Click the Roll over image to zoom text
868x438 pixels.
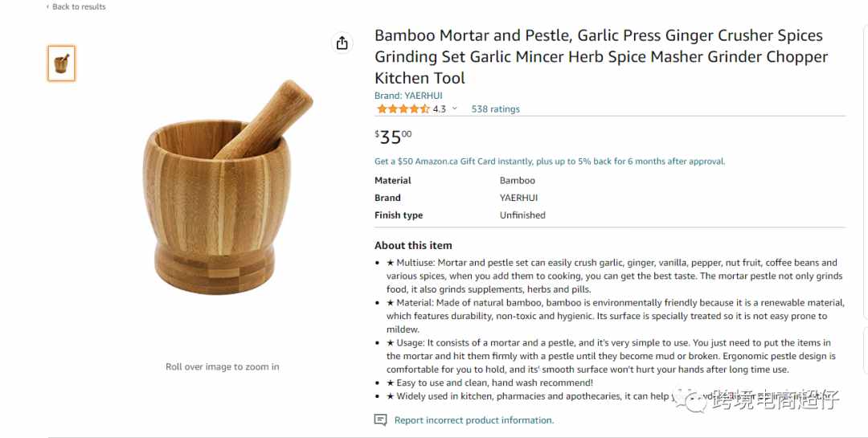pos(223,366)
